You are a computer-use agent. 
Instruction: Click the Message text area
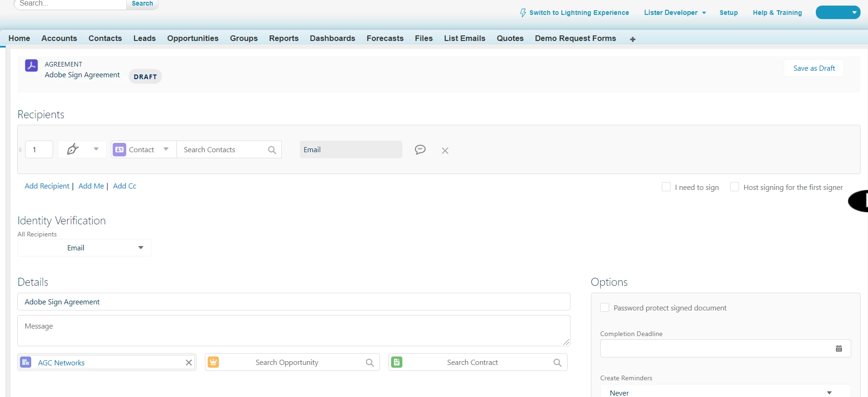(x=294, y=330)
